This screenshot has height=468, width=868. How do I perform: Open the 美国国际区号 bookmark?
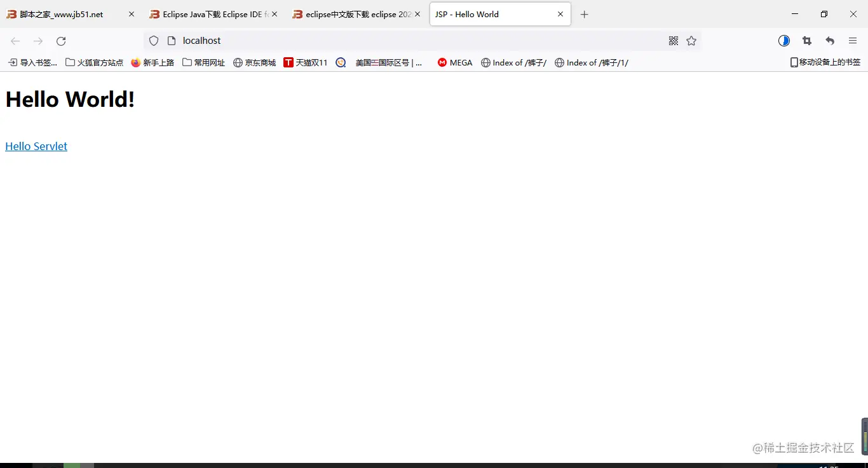(x=388, y=62)
